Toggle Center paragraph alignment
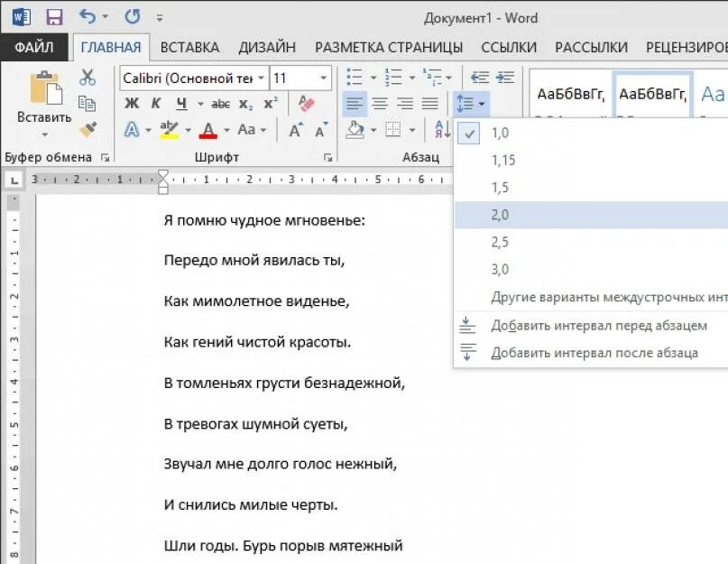The height and width of the screenshot is (564, 728). [x=380, y=104]
